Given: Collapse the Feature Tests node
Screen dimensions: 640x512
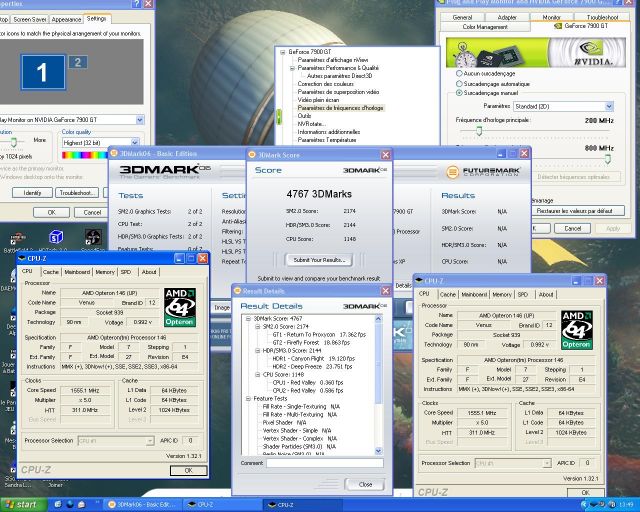Looking at the screenshot, I should pos(248,398).
